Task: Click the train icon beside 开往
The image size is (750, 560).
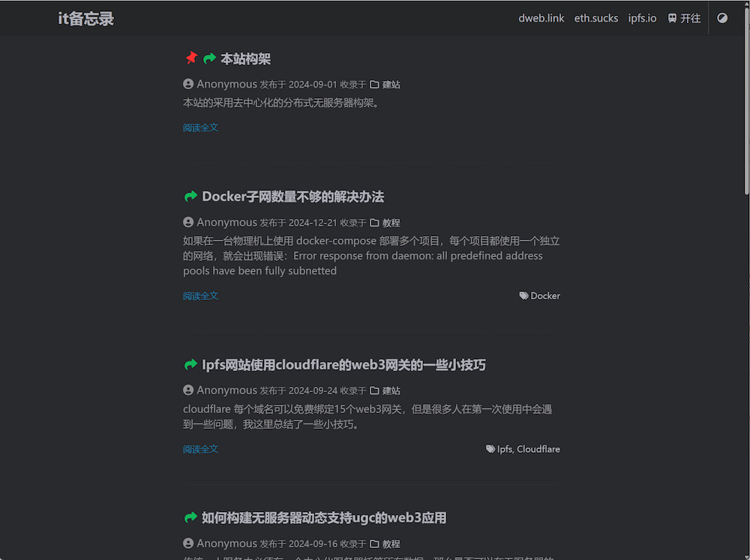Action: (x=673, y=17)
